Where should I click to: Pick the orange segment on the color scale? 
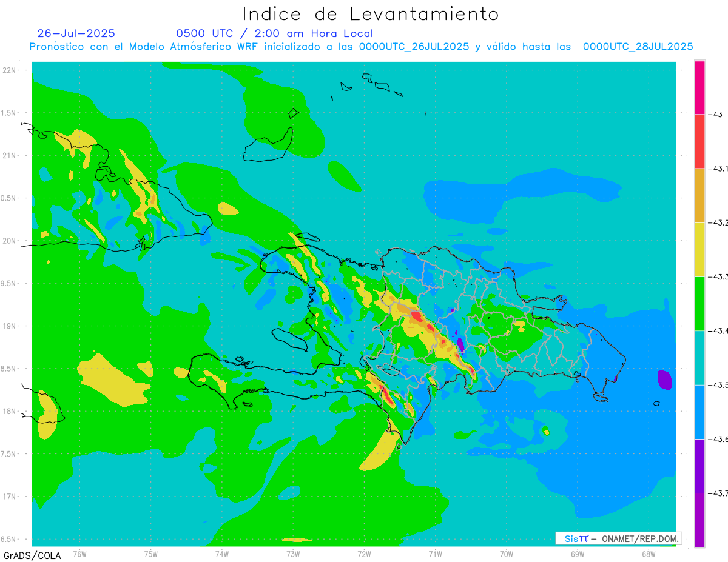(x=699, y=195)
